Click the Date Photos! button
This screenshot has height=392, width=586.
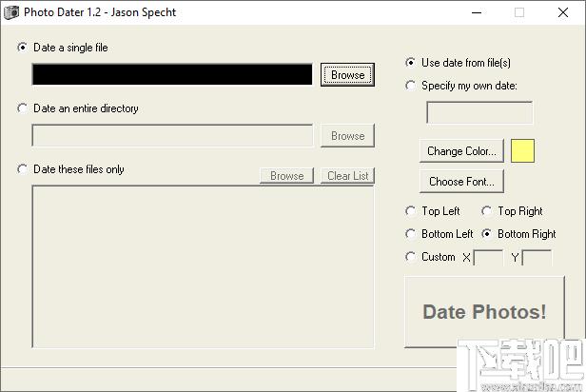tap(484, 312)
